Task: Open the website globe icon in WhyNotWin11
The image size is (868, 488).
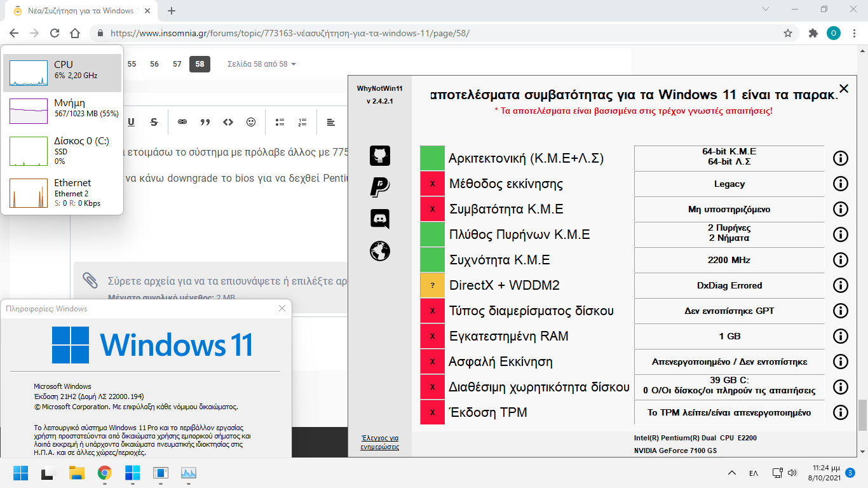Action: click(380, 251)
